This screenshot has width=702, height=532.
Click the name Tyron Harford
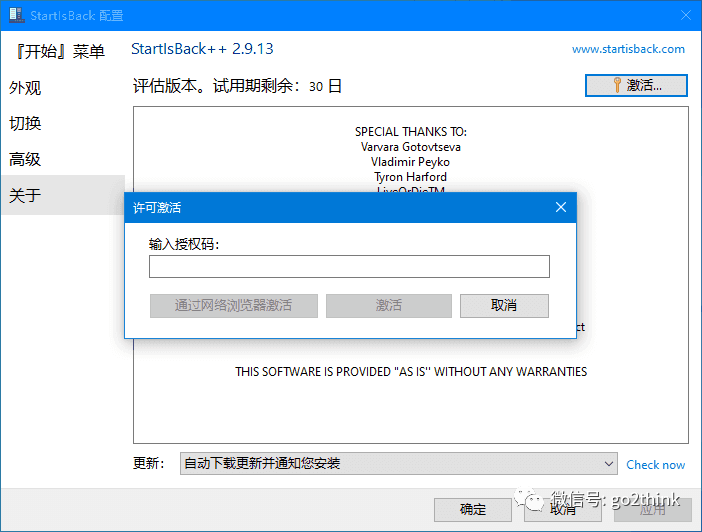click(x=411, y=177)
